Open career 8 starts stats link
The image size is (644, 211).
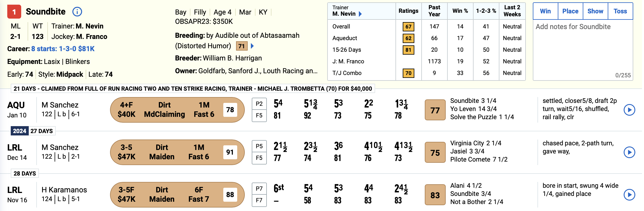(63, 49)
